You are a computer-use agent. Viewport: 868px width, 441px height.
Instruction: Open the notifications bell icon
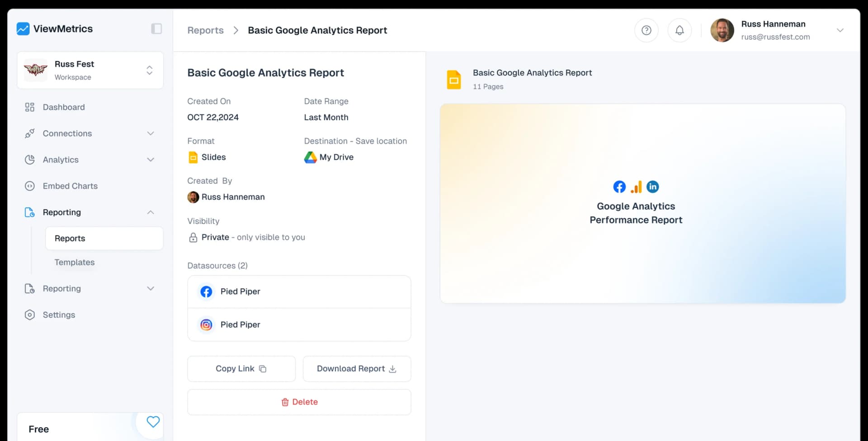point(679,30)
